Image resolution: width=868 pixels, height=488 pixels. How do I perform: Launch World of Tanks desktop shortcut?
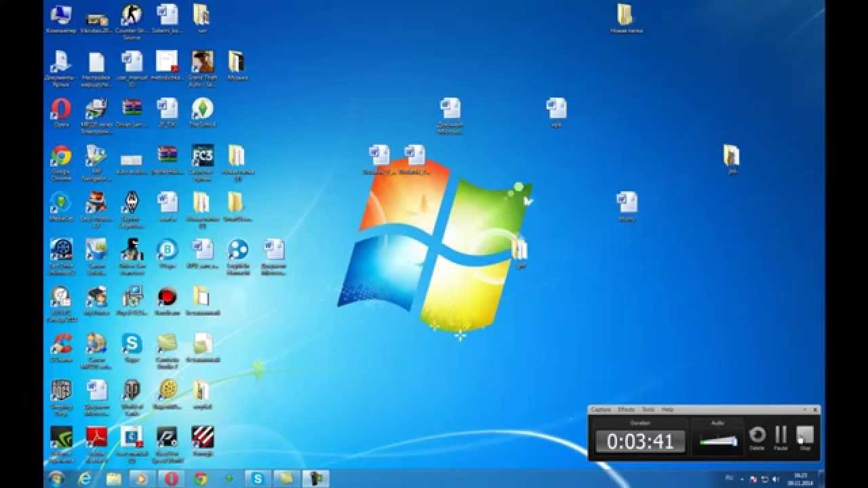click(x=132, y=398)
